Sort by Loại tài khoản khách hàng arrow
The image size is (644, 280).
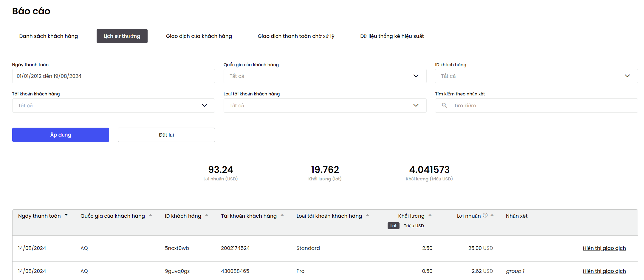pyautogui.click(x=367, y=215)
